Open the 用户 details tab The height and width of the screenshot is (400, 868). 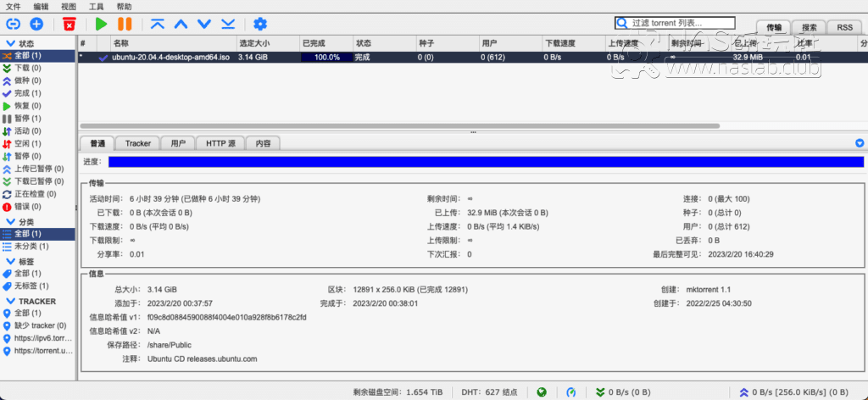click(x=178, y=143)
